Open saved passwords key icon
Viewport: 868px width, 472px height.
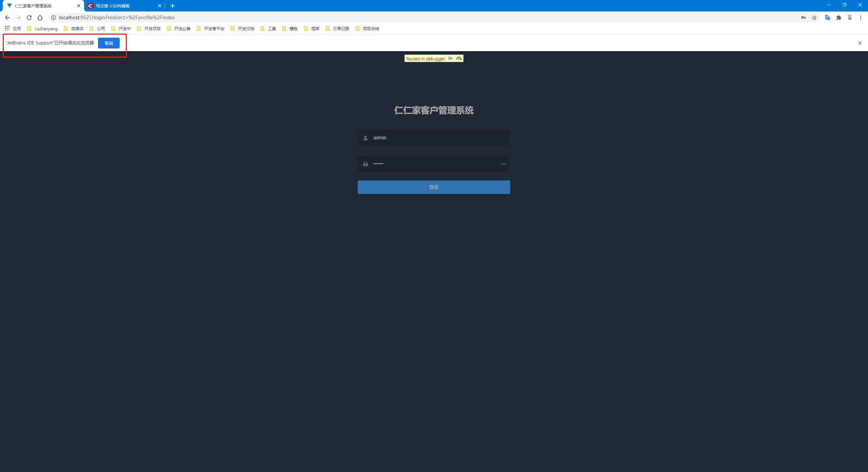(x=804, y=18)
